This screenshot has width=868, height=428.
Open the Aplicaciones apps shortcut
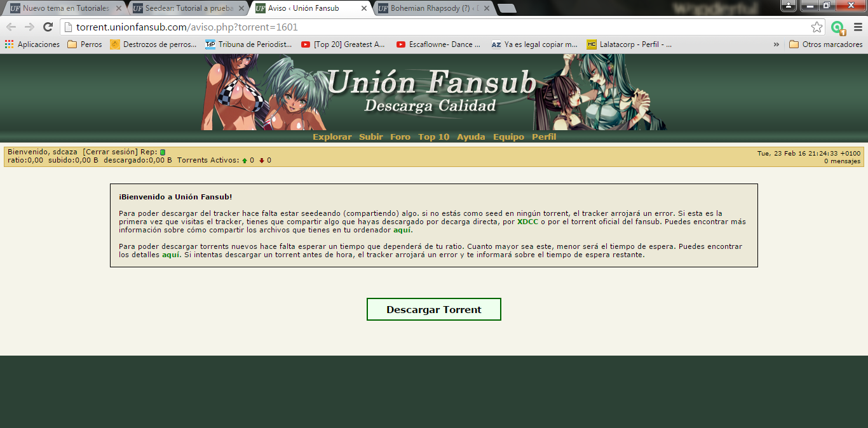32,44
